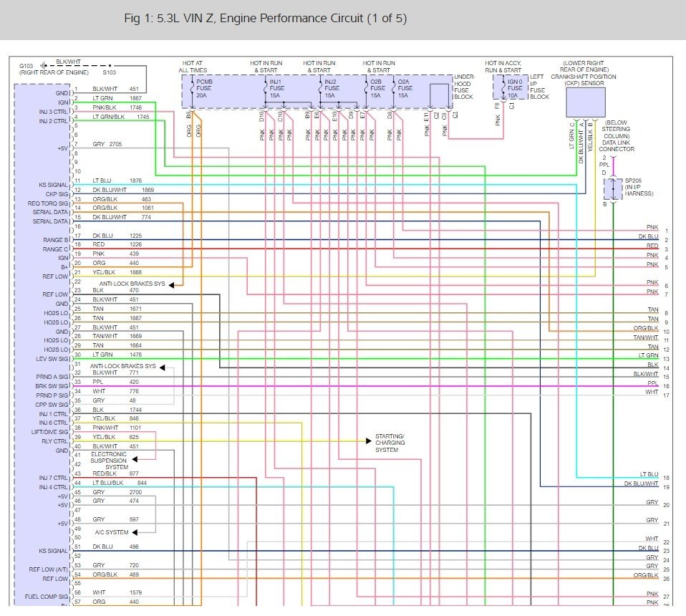This screenshot has width=686, height=616.
Task: Select the PNK/WHT 1101 wire label
Action: click(117, 428)
